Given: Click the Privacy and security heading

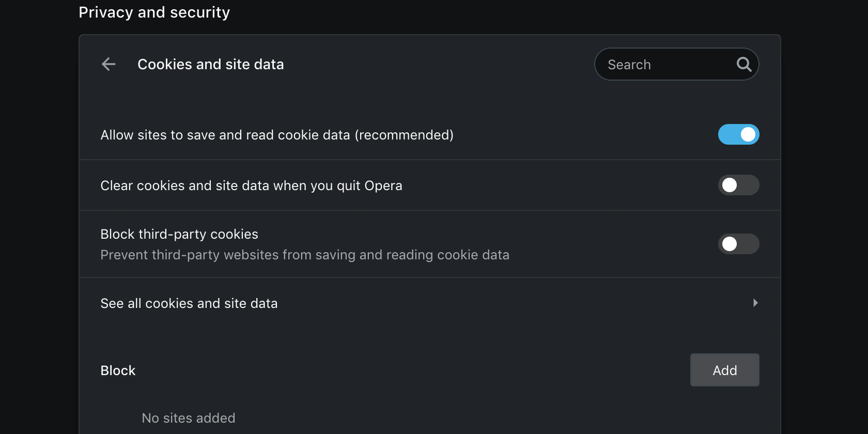Looking at the screenshot, I should (x=154, y=12).
